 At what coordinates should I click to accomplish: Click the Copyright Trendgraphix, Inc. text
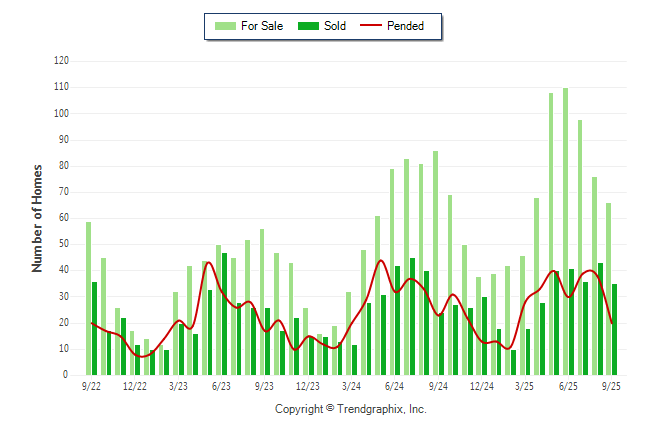tap(350, 409)
